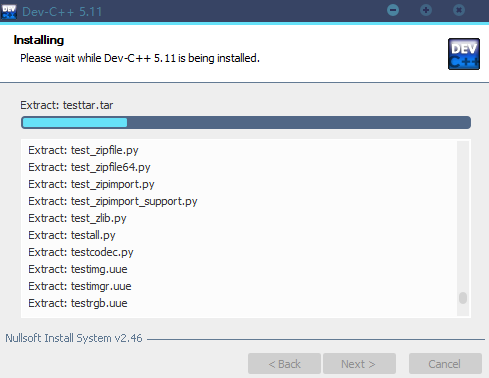Select 'Extract: test_zlib.py' log line
Image resolution: width=489 pixels, height=378 pixels.
click(77, 218)
